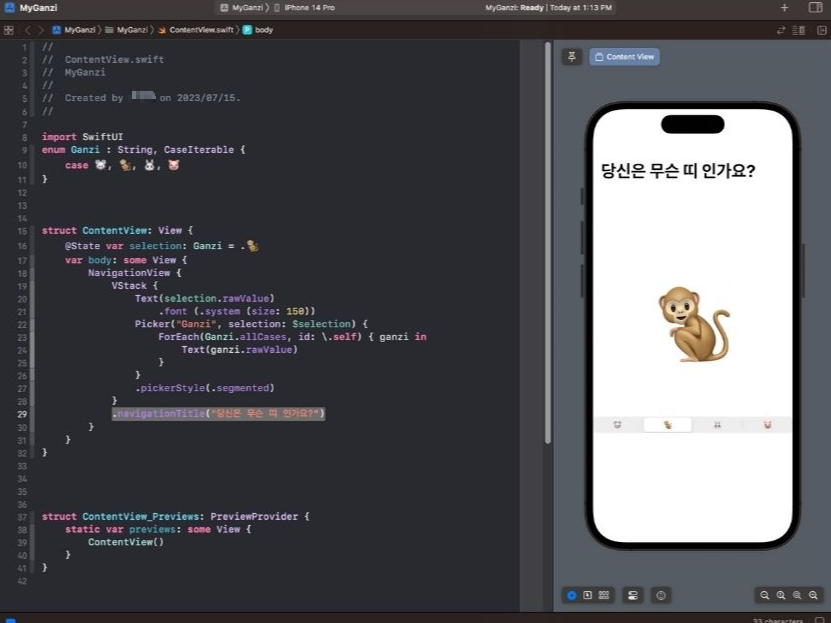Open Canvas Device Settings
The image size is (831, 623).
(633, 595)
